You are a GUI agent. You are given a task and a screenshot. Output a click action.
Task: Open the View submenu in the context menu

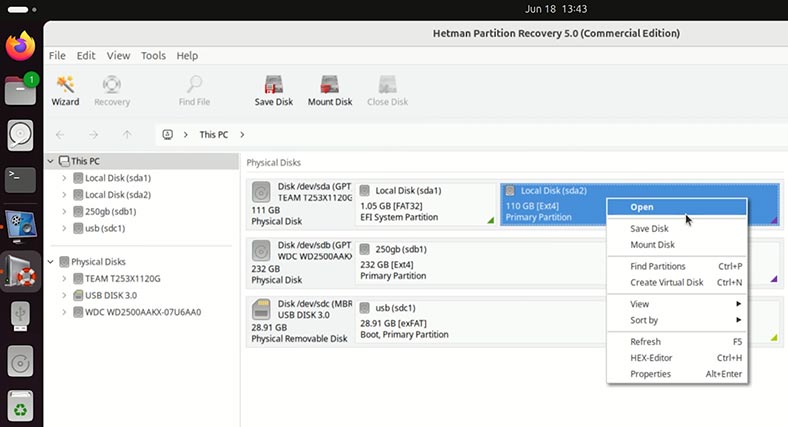[676, 304]
